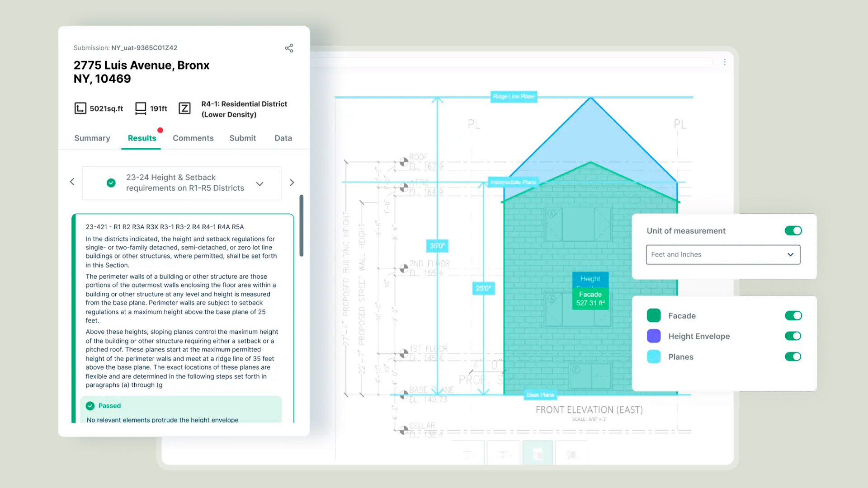Open the Feet and Inches dropdown

(722, 254)
